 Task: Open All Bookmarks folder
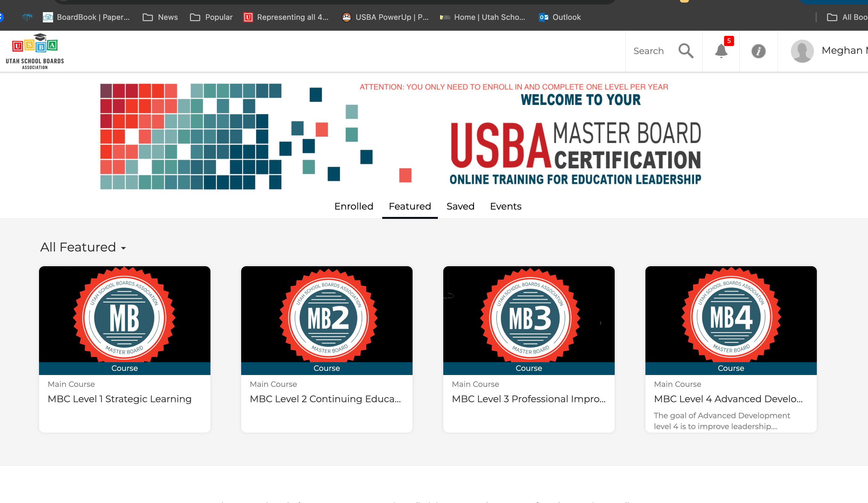tap(847, 17)
